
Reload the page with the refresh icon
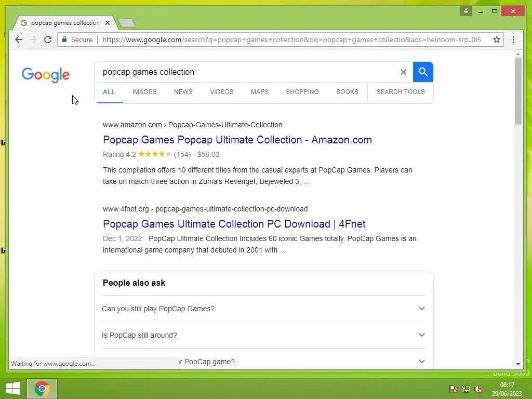(48, 39)
